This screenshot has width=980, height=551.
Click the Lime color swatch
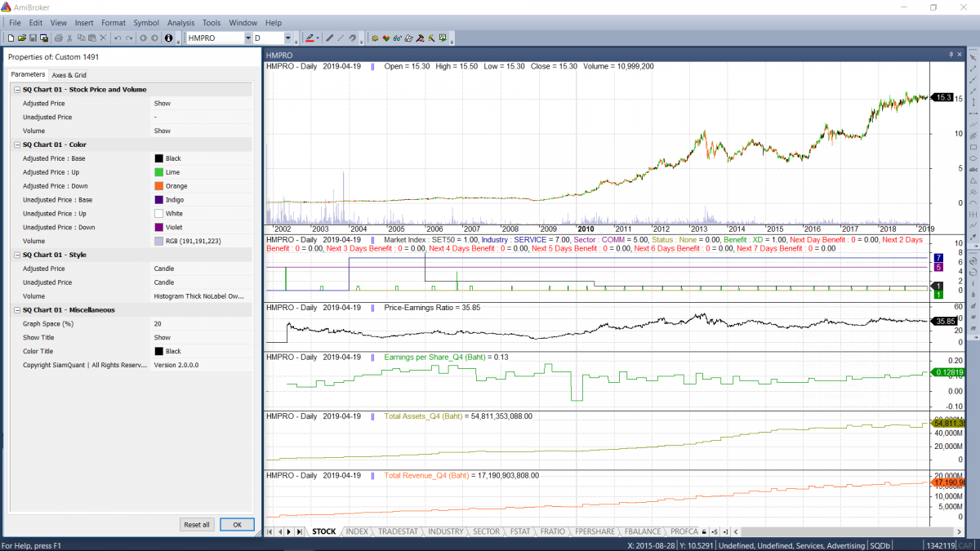tap(159, 172)
